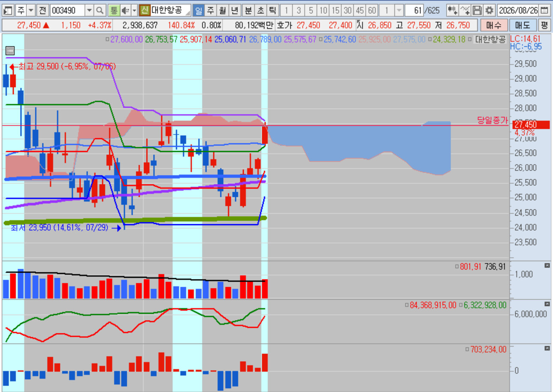Select the 10 interval button
Screen dimensions: 553x392
click(x=323, y=10)
